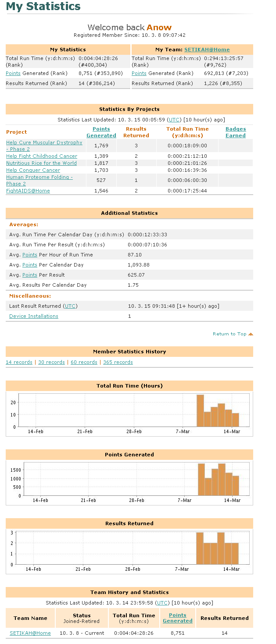Sort by Points Generated column header

[101, 132]
